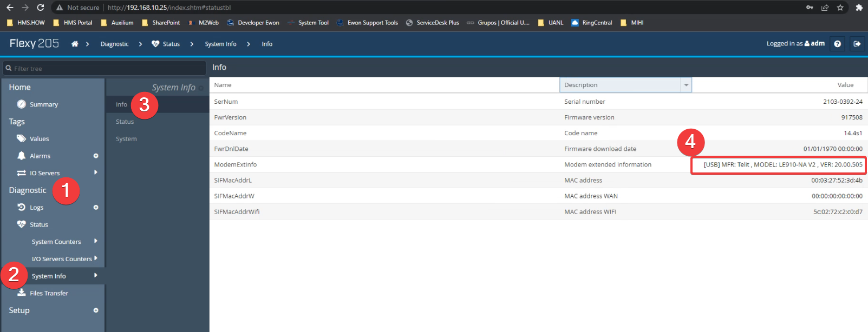Image resolution: width=868 pixels, height=332 pixels.
Task: Select Status in System Info submenu
Action: [125, 122]
